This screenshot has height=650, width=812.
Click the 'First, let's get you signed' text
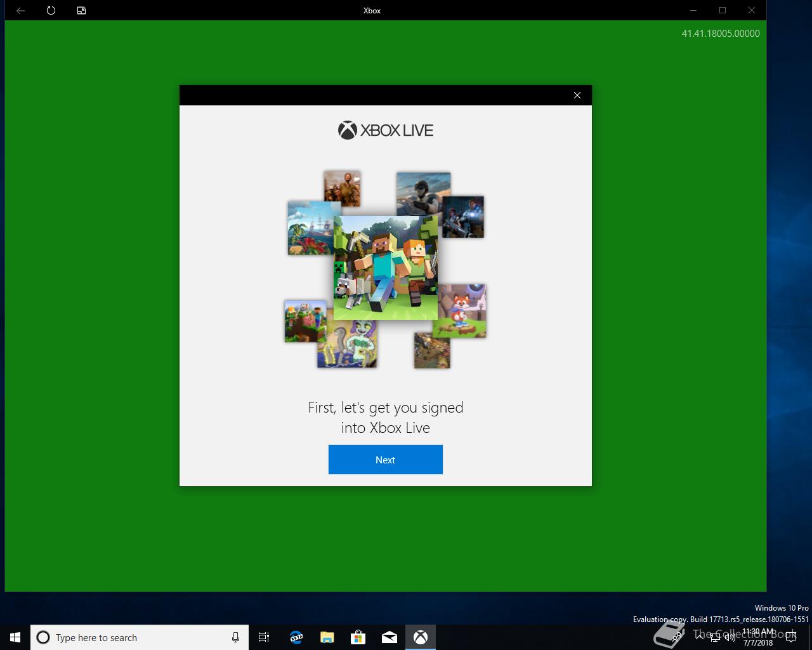pos(386,408)
